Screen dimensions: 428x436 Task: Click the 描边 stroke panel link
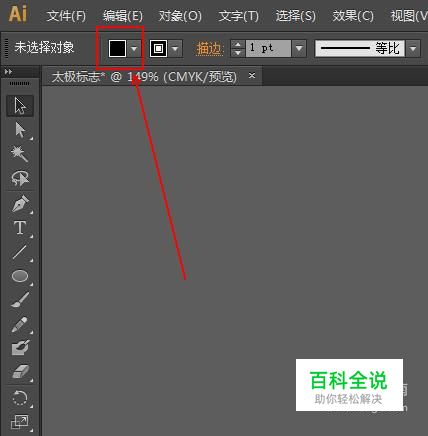[x=209, y=49]
